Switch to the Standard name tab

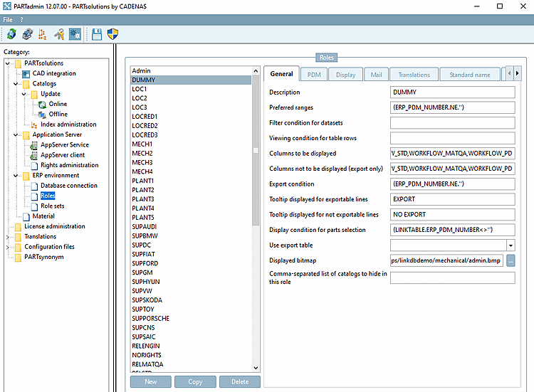(470, 75)
